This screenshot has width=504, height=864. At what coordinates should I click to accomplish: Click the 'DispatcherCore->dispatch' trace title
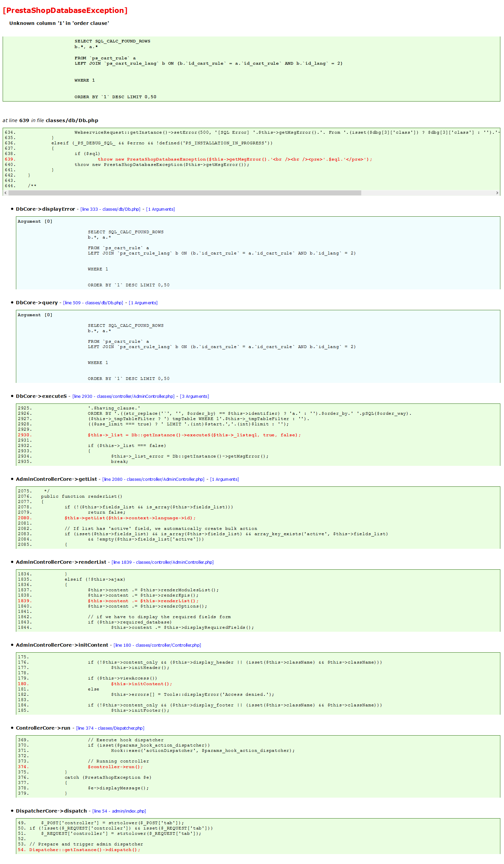click(x=51, y=811)
